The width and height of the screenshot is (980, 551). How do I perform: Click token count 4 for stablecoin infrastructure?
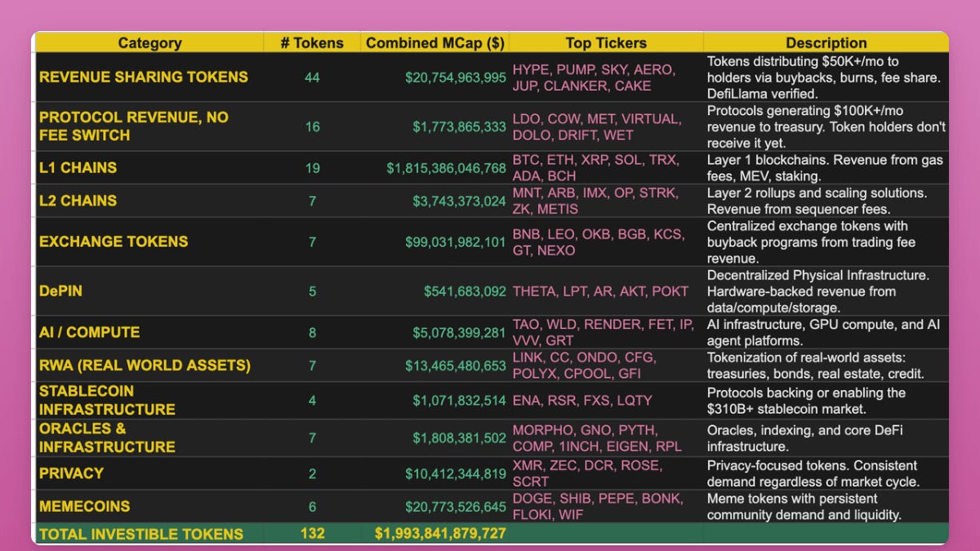point(312,400)
